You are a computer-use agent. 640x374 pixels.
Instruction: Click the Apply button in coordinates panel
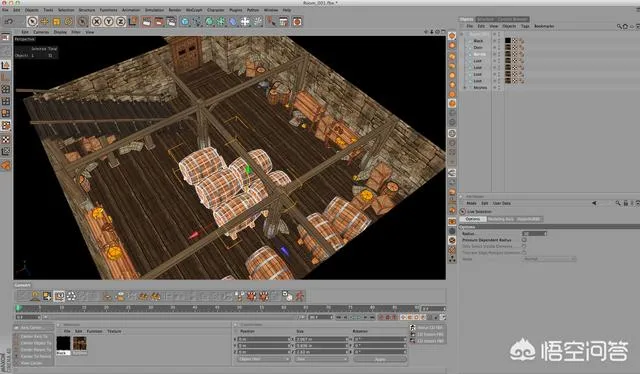point(380,359)
